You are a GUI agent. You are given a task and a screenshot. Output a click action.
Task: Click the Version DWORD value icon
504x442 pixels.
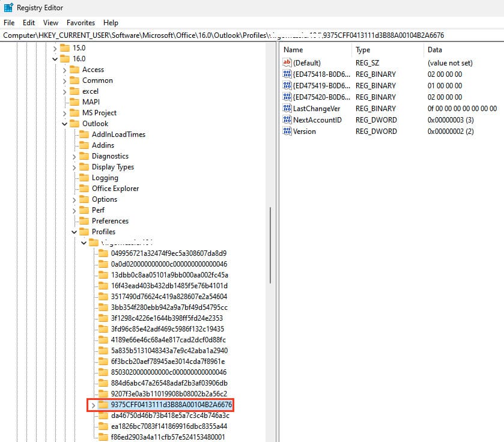(x=287, y=131)
